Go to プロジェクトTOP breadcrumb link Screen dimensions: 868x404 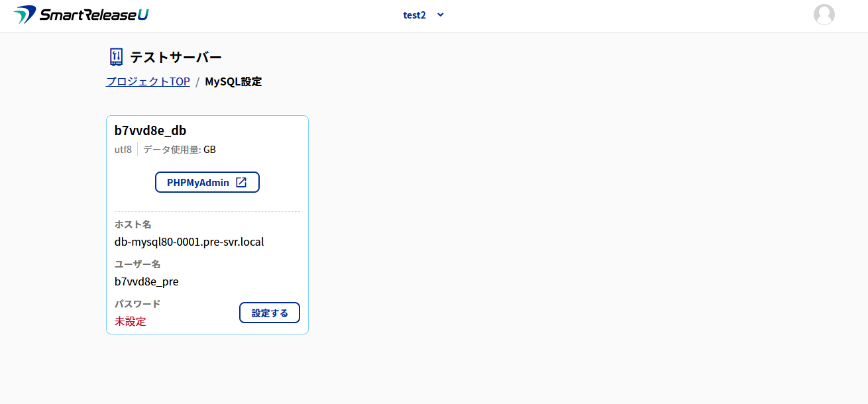[x=148, y=81]
